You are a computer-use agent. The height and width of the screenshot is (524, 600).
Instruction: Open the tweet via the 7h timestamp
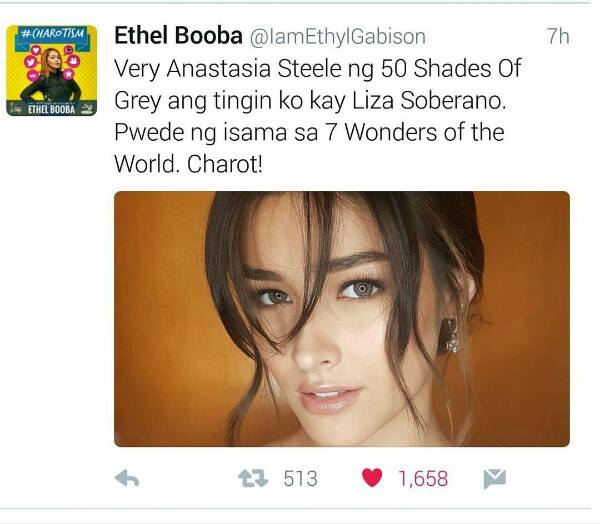point(558,36)
